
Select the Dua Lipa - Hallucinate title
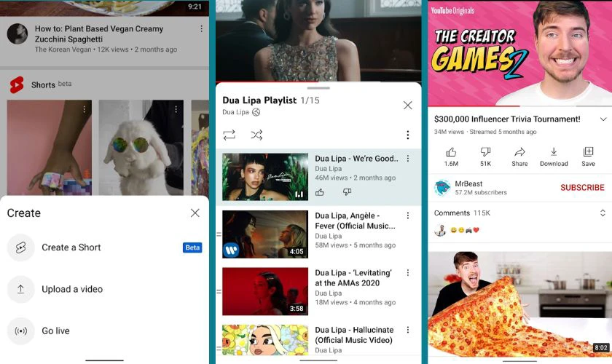pos(354,335)
